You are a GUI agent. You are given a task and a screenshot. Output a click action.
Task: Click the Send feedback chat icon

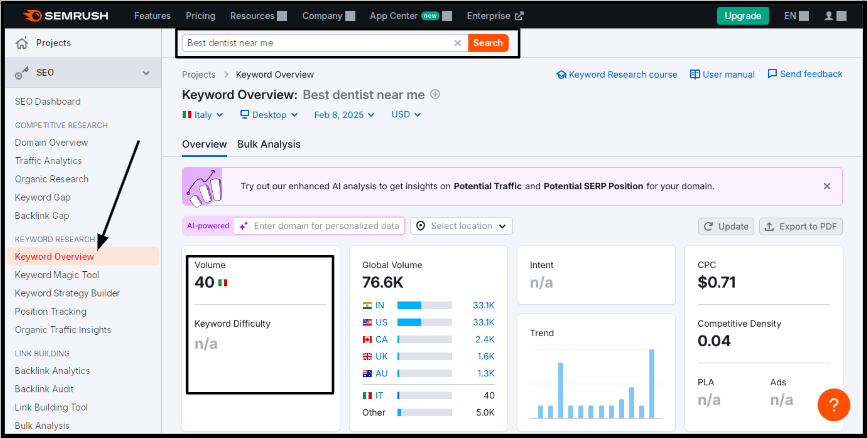click(772, 74)
